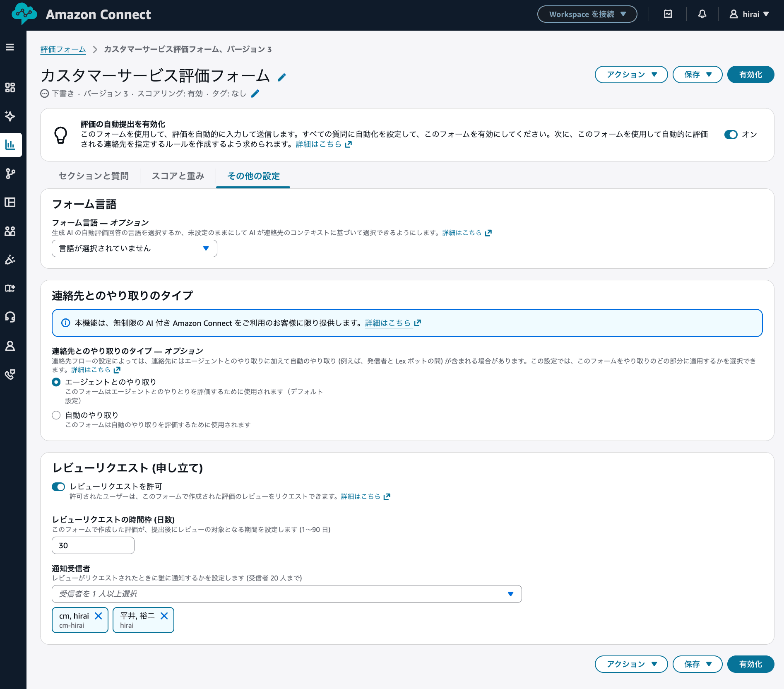Open the agent headset icon in sidebar

pos(11,317)
